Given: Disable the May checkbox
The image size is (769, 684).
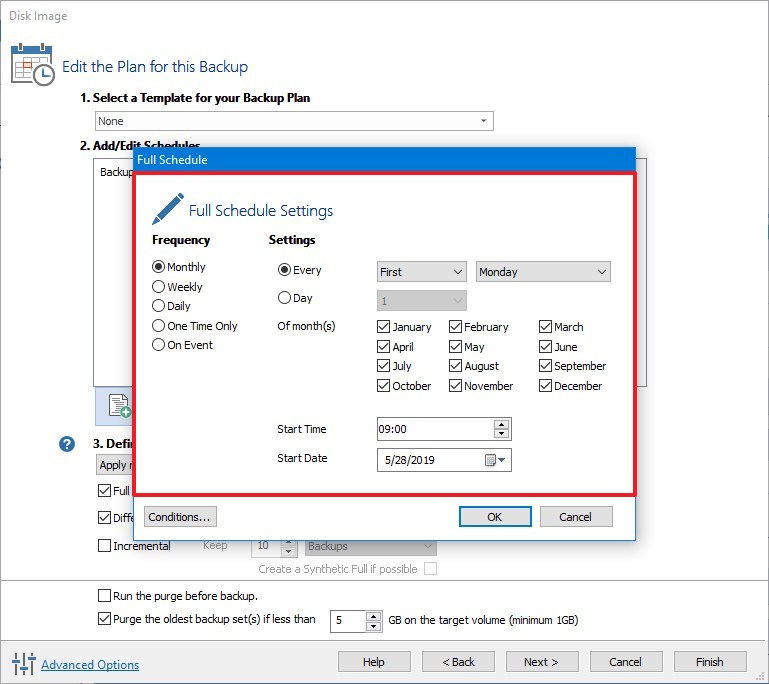Looking at the screenshot, I should 455,347.
